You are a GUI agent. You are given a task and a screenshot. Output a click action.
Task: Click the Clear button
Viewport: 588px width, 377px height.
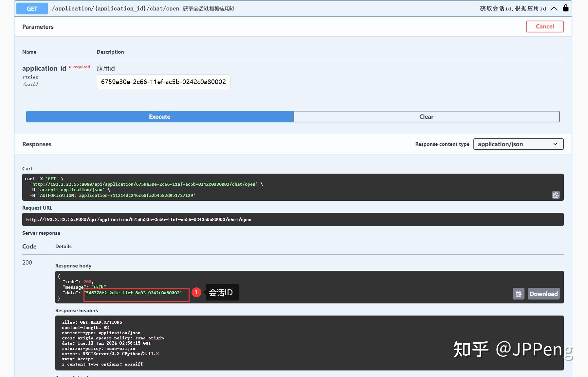coord(426,116)
